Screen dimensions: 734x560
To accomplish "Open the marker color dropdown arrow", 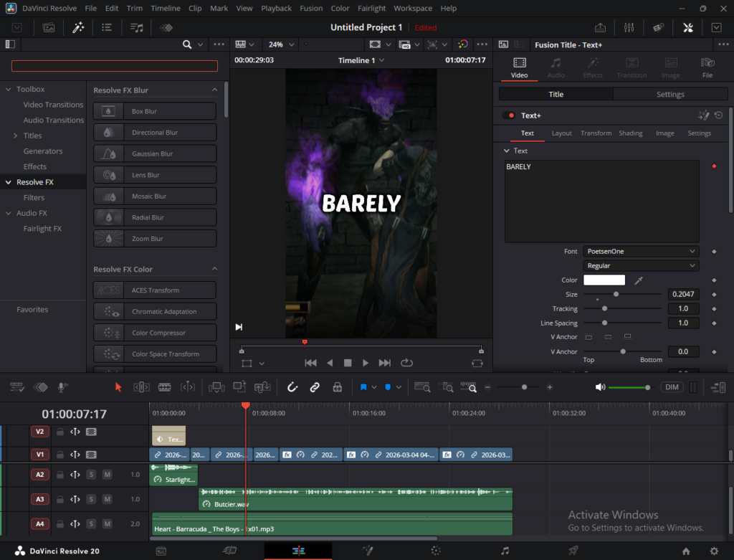I will (x=399, y=387).
